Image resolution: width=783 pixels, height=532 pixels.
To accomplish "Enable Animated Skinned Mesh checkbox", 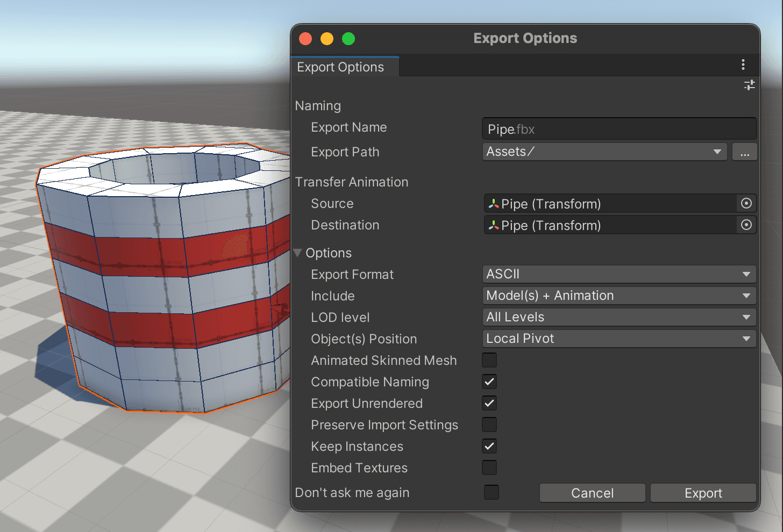I will 489,360.
